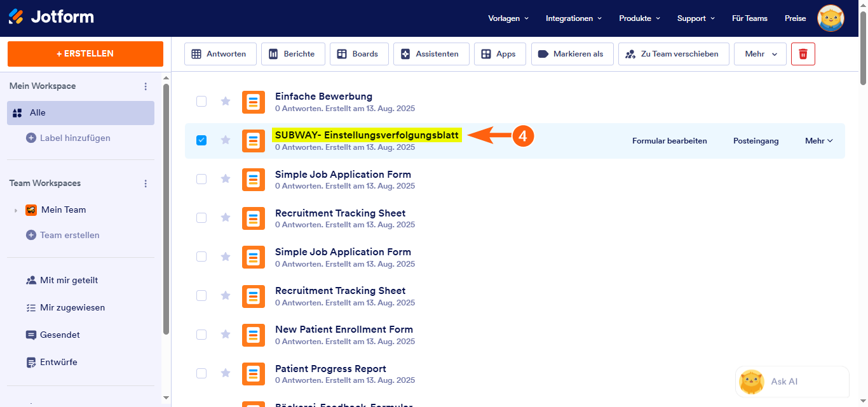The image size is (868, 407).
Task: Click Posteingang in the SUBWAY row
Action: 756,141
